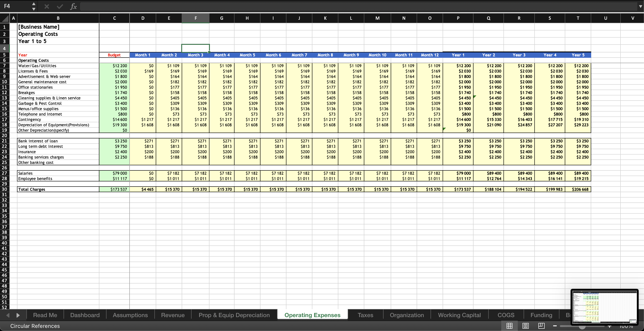Open the Working Capital sheet tab
The image size is (644, 331).
pyautogui.click(x=459, y=315)
